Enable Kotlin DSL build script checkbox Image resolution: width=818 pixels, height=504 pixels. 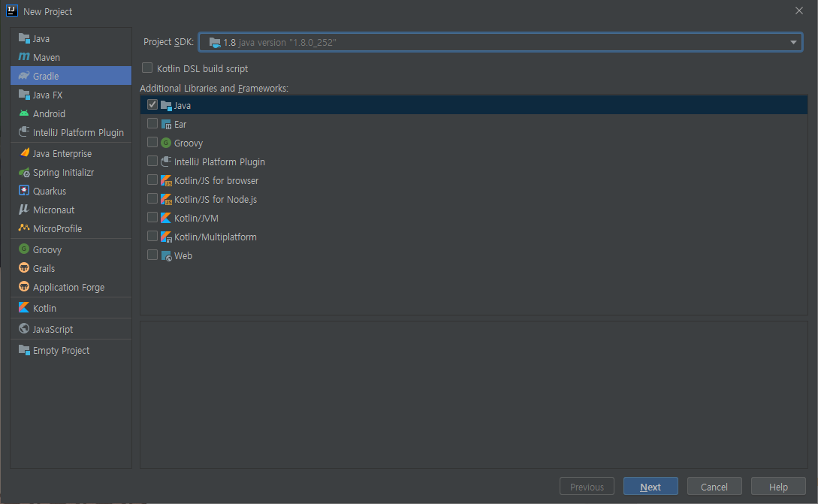pos(148,68)
